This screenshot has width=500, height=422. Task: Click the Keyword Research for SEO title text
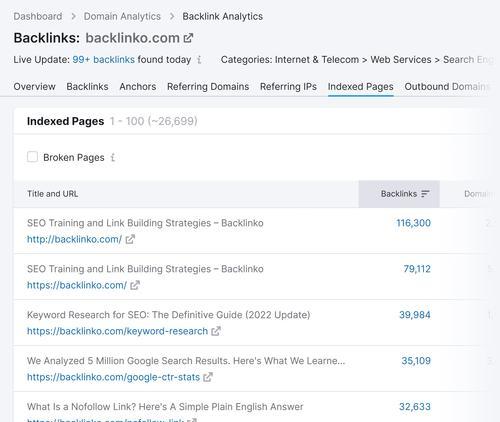[x=168, y=315]
